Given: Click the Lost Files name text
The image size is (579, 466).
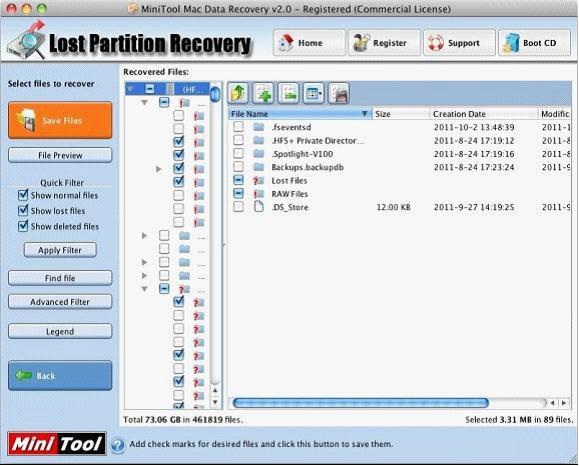Looking at the screenshot, I should pos(289,181).
